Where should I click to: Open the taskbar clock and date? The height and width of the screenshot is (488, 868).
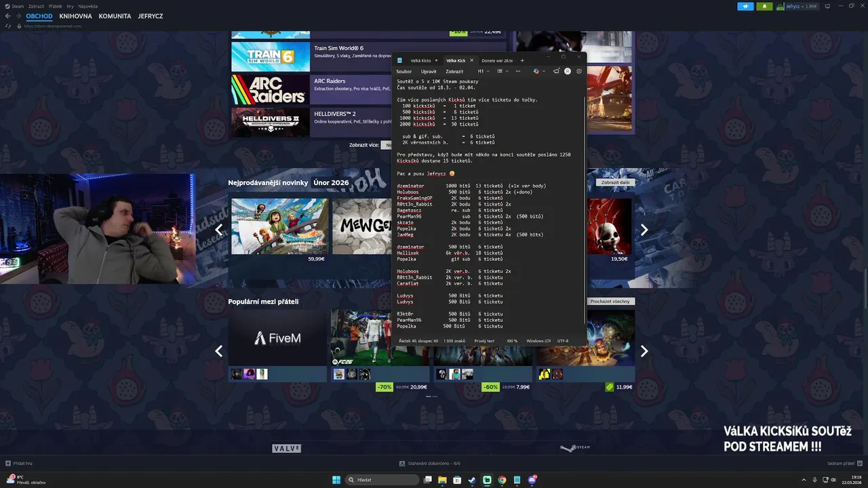(x=852, y=480)
